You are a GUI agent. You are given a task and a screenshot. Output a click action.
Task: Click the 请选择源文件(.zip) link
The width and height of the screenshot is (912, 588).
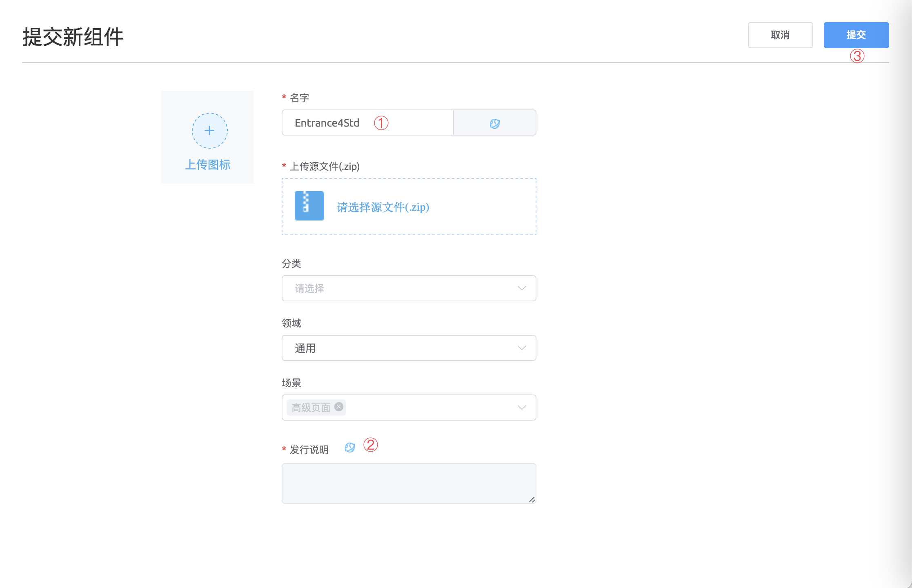383,207
